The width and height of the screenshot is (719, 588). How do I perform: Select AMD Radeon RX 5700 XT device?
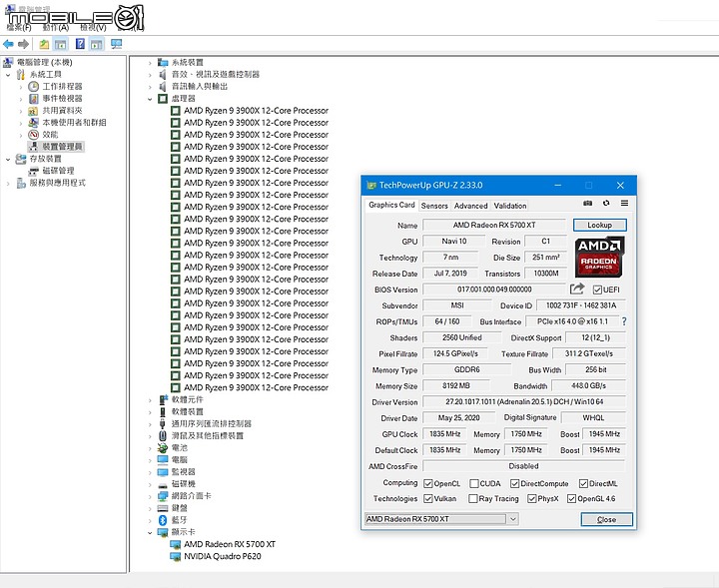230,544
